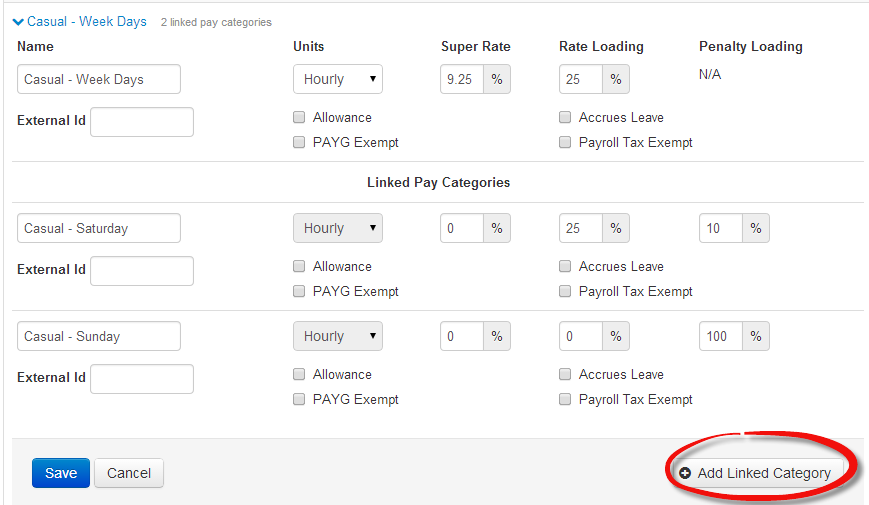Click the Casual - Sunday name field
869x505 pixels.
point(99,336)
